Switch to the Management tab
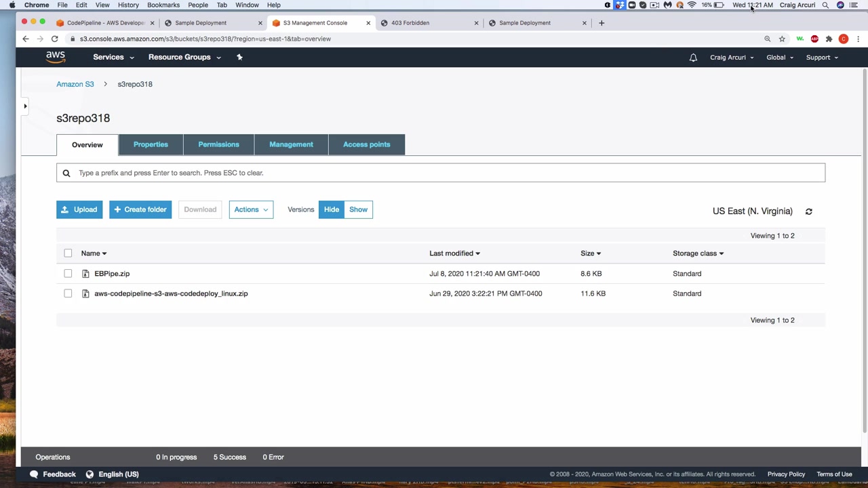This screenshot has height=488, width=868. (x=291, y=144)
